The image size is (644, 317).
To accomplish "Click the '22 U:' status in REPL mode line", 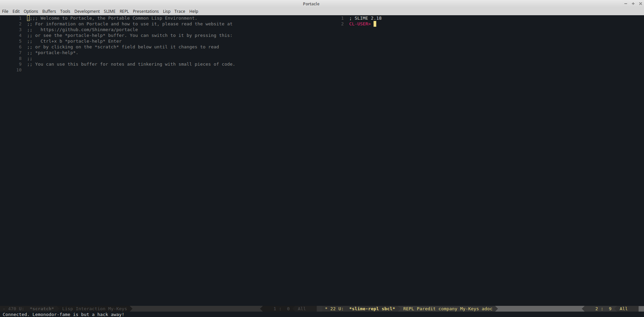I will [x=337, y=309].
